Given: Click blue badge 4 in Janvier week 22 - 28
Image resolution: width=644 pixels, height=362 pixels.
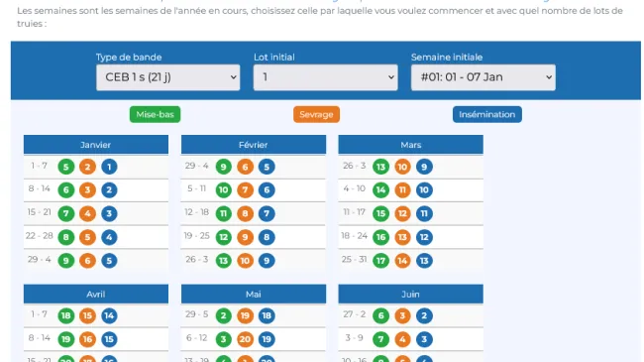Looking at the screenshot, I should pos(109,237).
